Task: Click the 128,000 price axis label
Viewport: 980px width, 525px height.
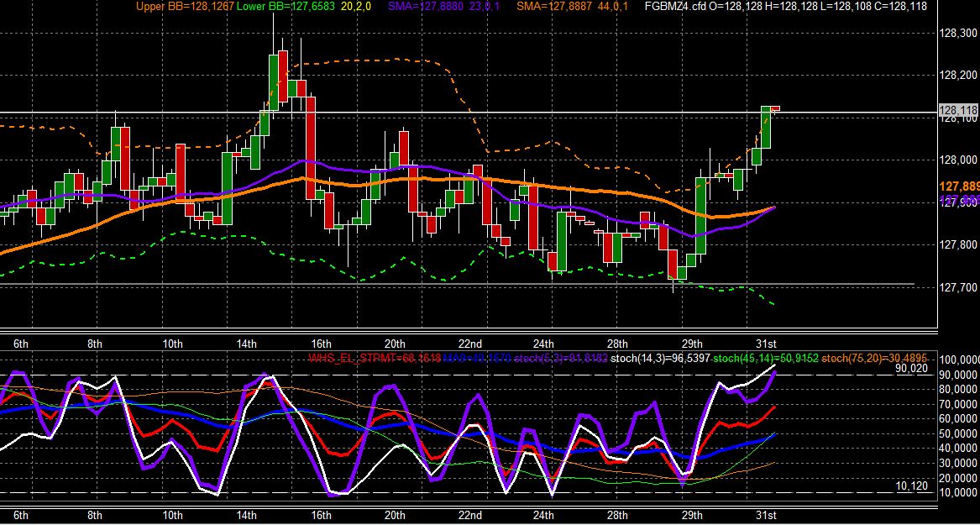Action: coord(959,160)
